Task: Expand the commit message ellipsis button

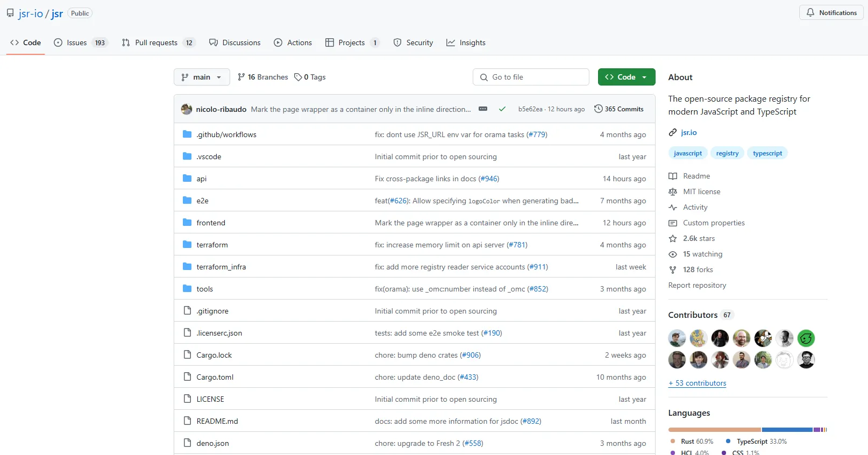Action: 483,109
